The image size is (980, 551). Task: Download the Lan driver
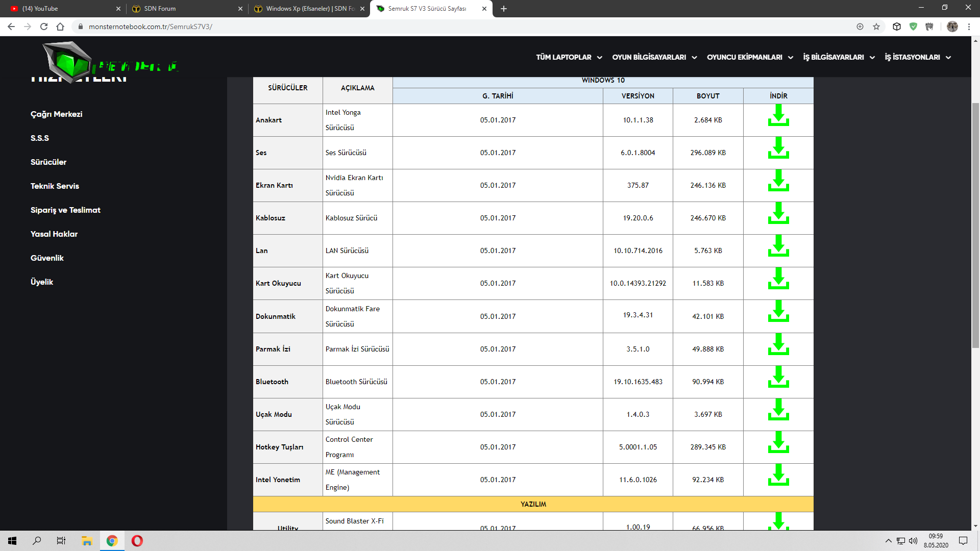coord(778,246)
